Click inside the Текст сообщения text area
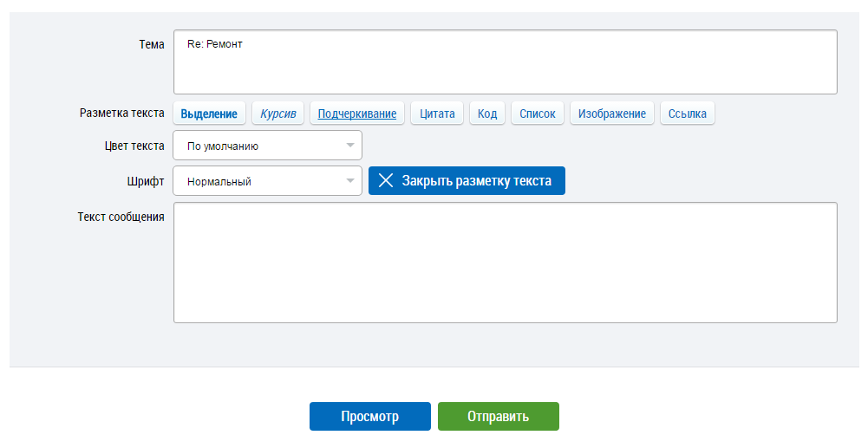This screenshot has width=868, height=448. [x=505, y=263]
